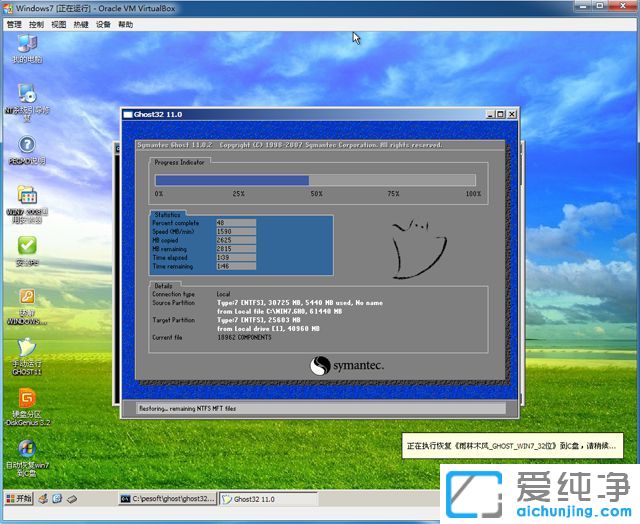Close the VirtualBox window
This screenshot has height=524, width=640.
coord(622,6)
